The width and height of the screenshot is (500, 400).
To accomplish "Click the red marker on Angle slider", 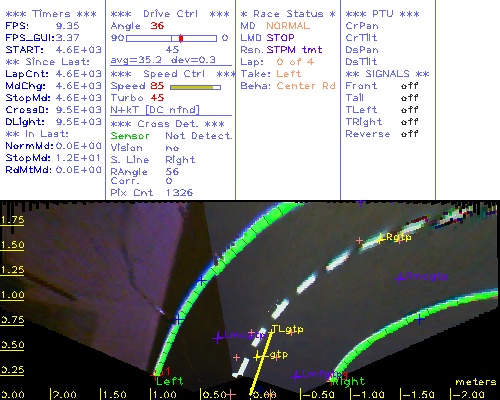I will point(181,38).
